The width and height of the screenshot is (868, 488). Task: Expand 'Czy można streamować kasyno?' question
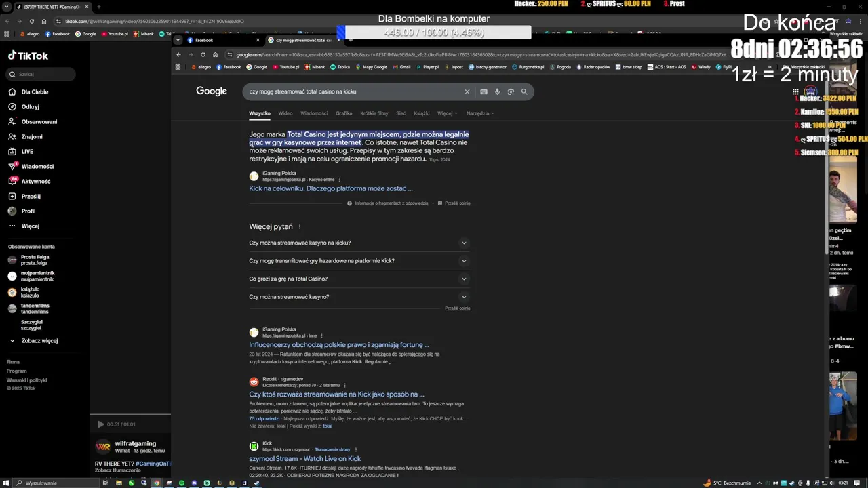coord(359,296)
